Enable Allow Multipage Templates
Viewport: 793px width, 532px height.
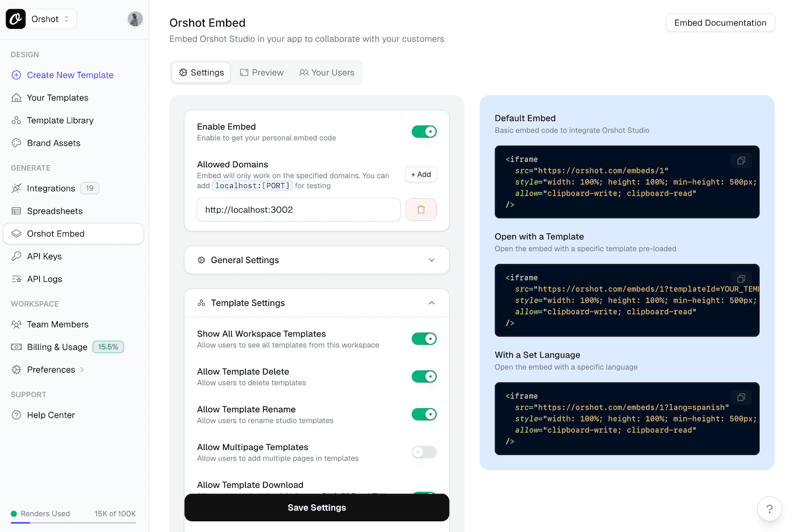[424, 452]
